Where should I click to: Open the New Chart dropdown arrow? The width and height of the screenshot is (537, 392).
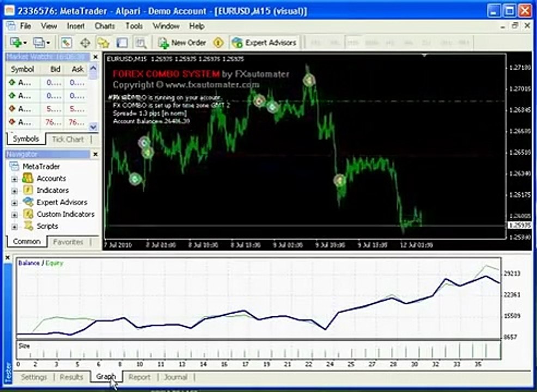point(25,43)
